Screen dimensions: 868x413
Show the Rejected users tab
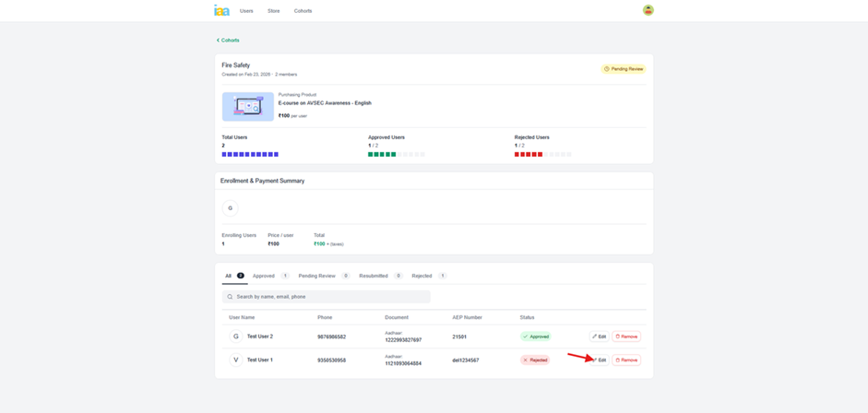[x=422, y=276]
